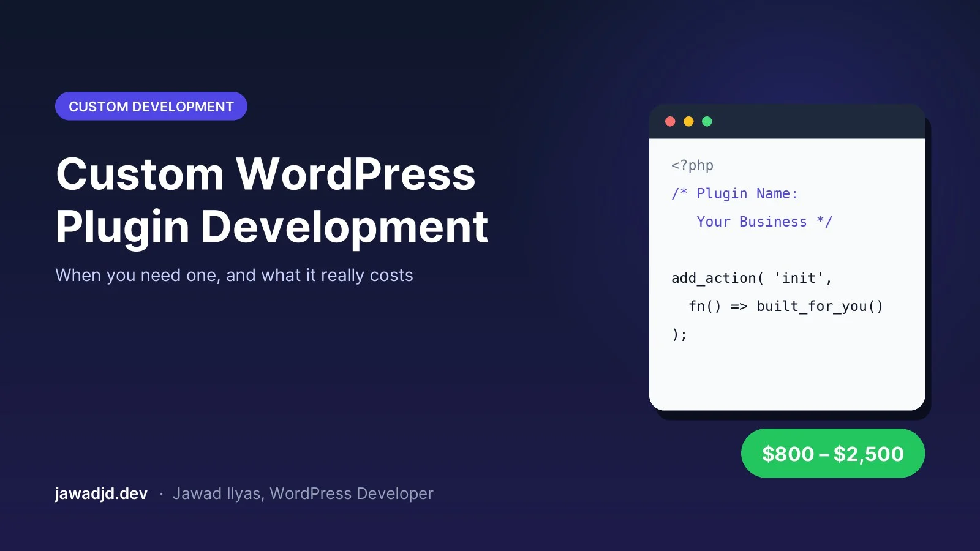Click the '<?php' code line
The image size is (980, 551).
[x=692, y=165]
